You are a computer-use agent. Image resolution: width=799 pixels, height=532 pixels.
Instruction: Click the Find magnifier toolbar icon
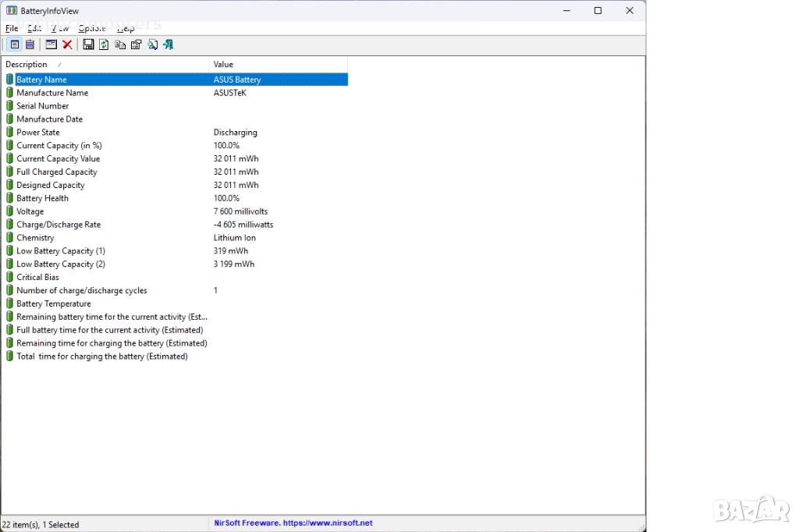coord(152,44)
